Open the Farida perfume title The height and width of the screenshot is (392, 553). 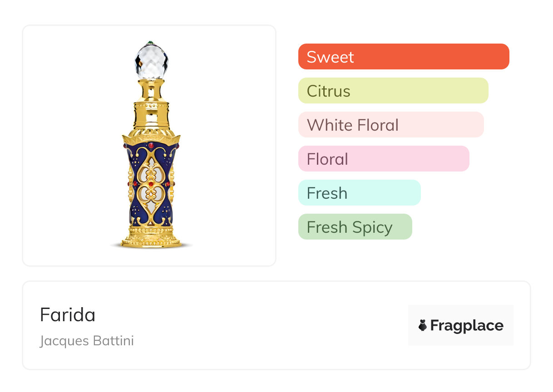tap(68, 315)
